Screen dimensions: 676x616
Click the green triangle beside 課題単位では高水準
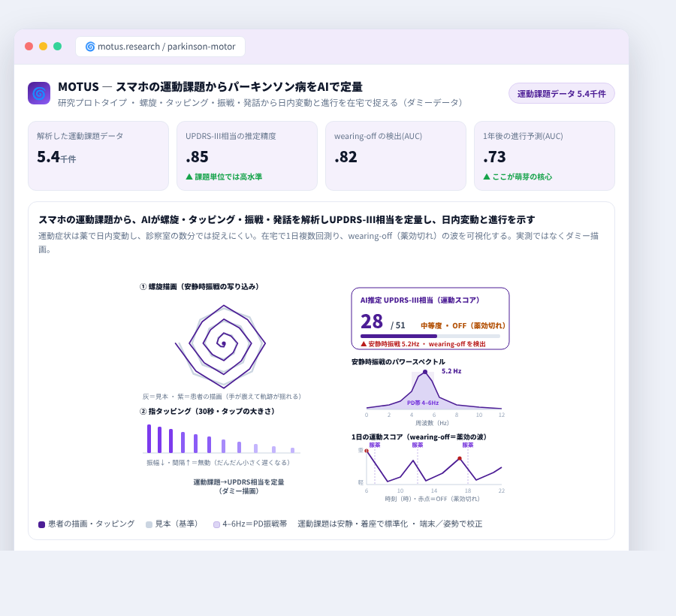189,177
